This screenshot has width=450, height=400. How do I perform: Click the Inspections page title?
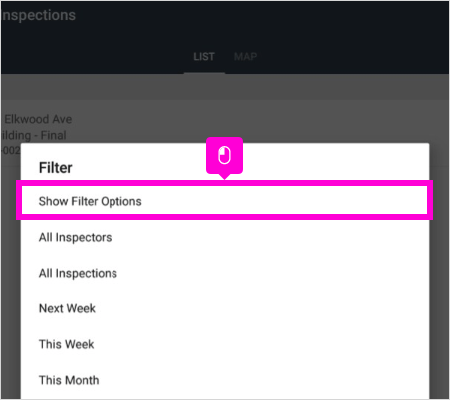[39, 15]
